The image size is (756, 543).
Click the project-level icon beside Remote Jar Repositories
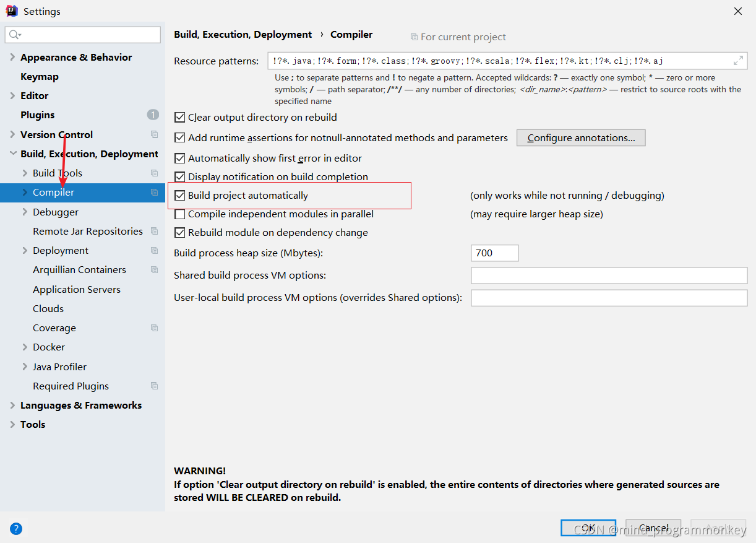click(155, 231)
